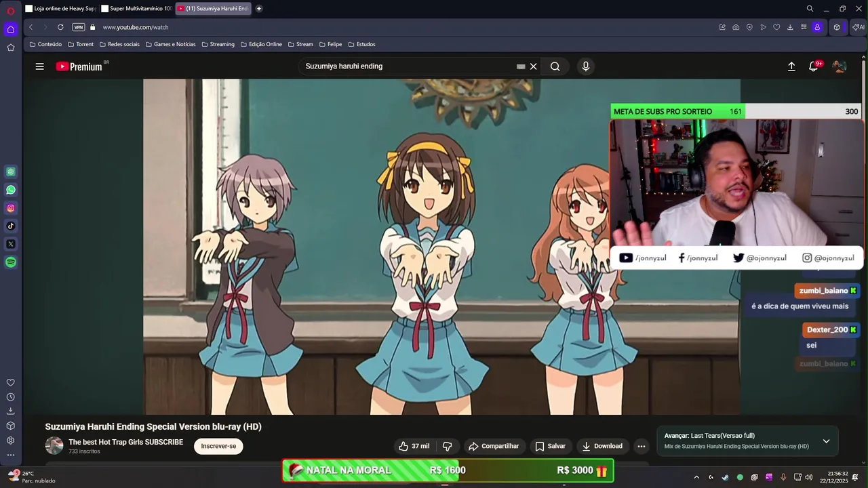The height and width of the screenshot is (488, 868).
Task: Open the Opera sidebar home start page
Action: click(11, 29)
